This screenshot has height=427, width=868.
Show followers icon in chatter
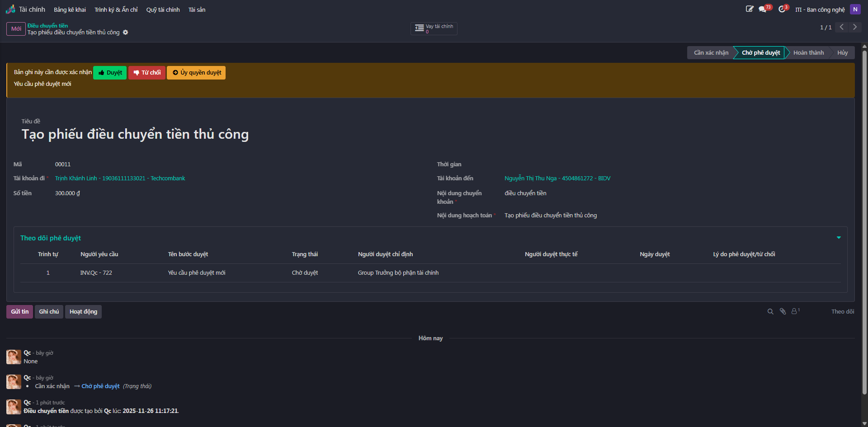(x=795, y=311)
